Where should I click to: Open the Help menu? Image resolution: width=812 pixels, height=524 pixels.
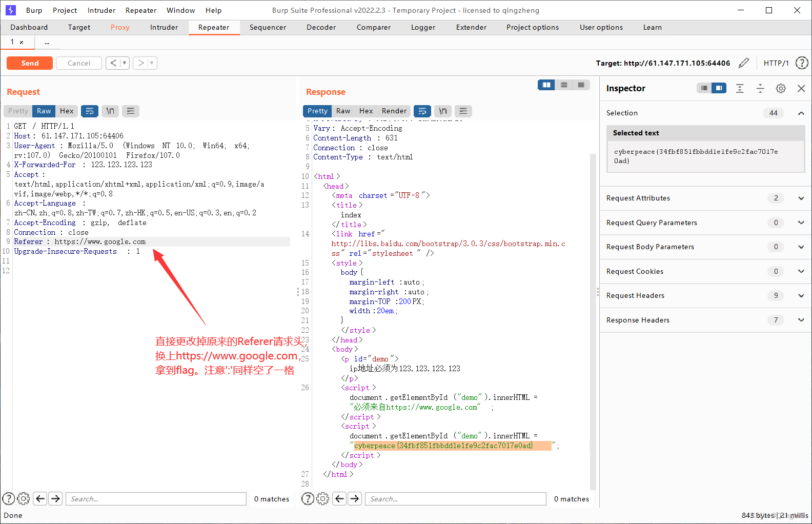[x=213, y=10]
